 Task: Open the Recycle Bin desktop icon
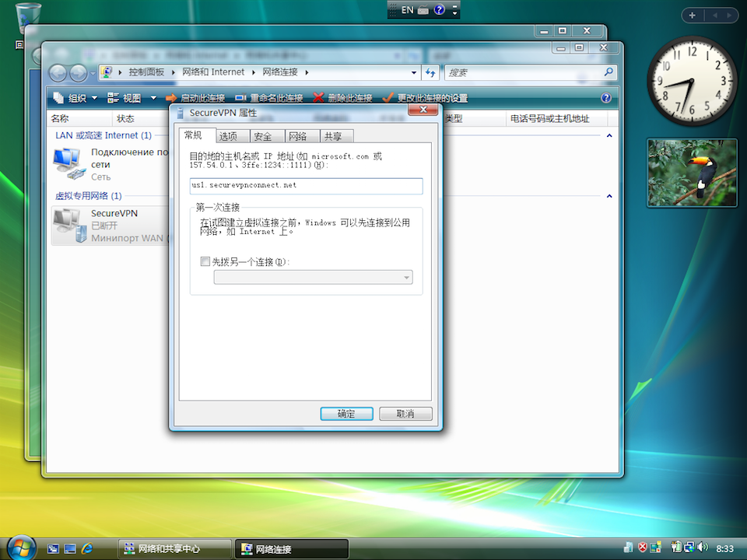click(x=28, y=18)
